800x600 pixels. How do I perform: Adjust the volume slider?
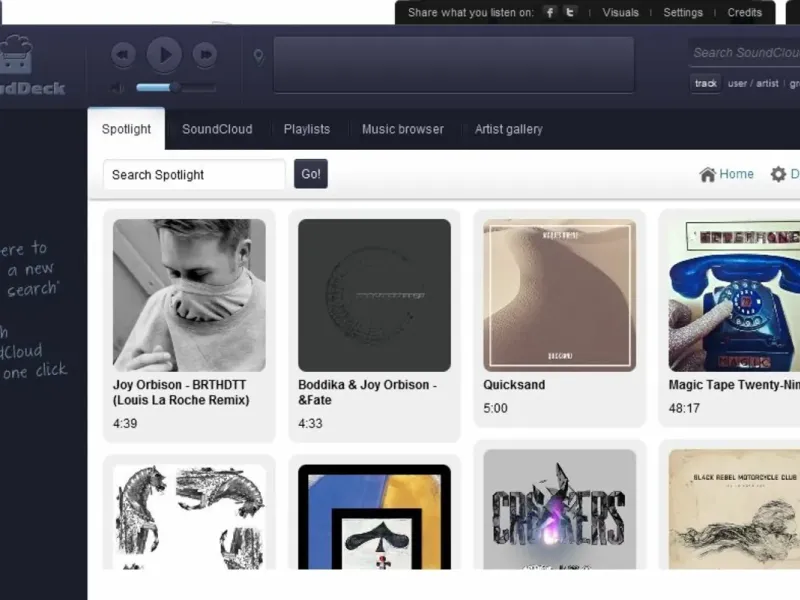(176, 88)
